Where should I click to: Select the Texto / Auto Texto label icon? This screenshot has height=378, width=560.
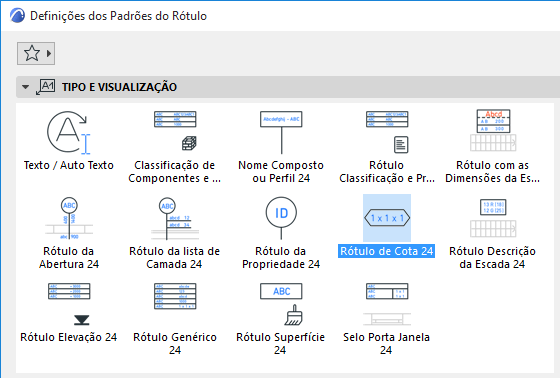tap(69, 132)
